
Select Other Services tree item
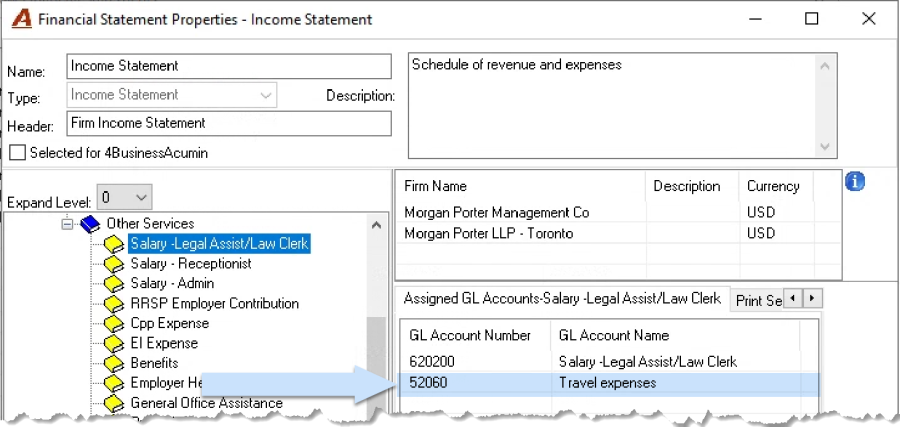150,224
